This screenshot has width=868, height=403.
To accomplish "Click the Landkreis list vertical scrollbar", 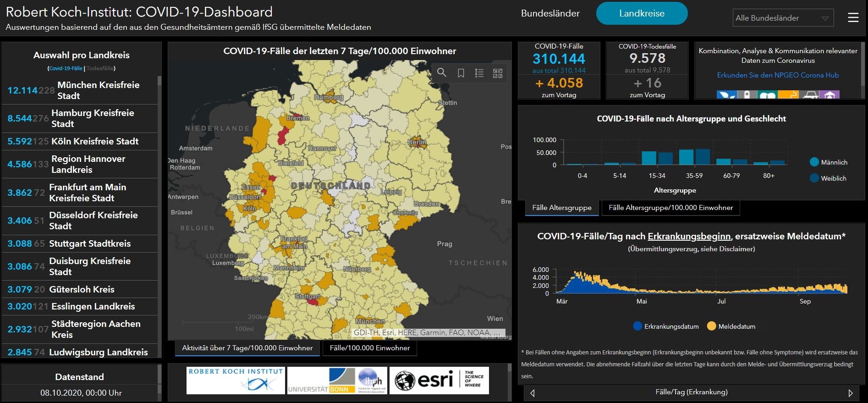I will tap(159, 215).
